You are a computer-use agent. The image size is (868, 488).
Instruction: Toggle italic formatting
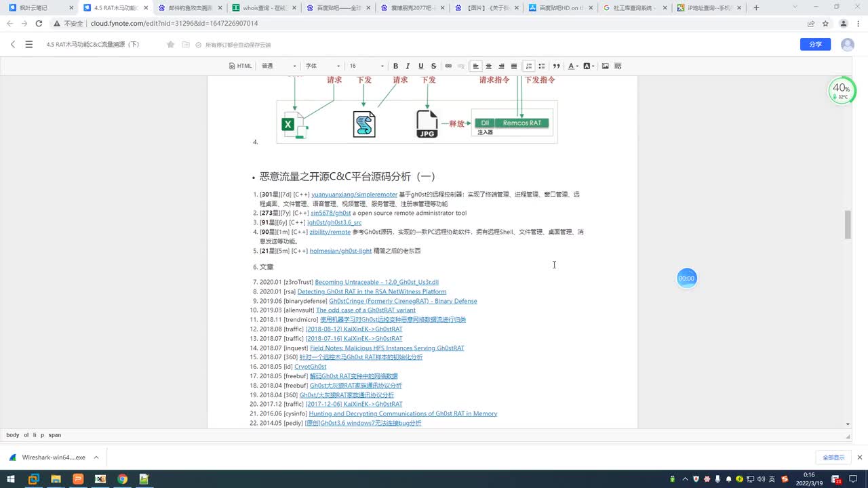(x=408, y=66)
